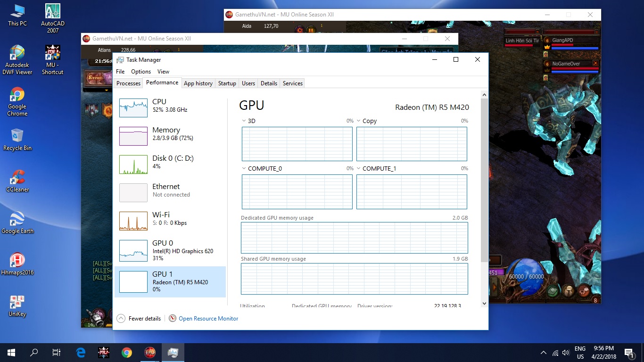Click scrollbar down arrow in Task Manager
Viewport: 644px width, 362px height.
coord(484,304)
